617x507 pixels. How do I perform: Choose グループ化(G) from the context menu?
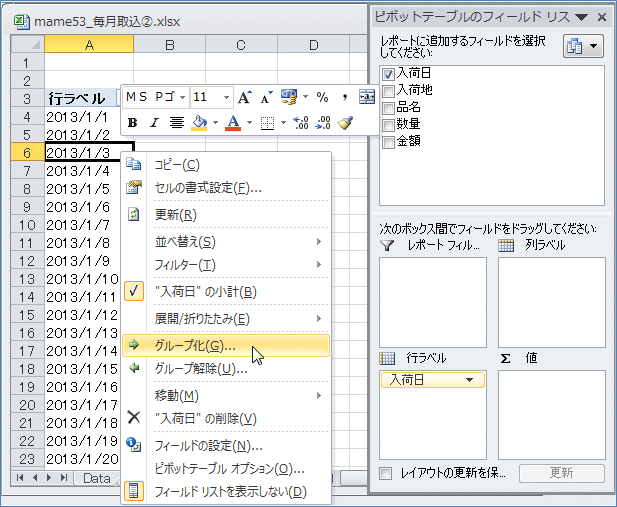click(226, 346)
